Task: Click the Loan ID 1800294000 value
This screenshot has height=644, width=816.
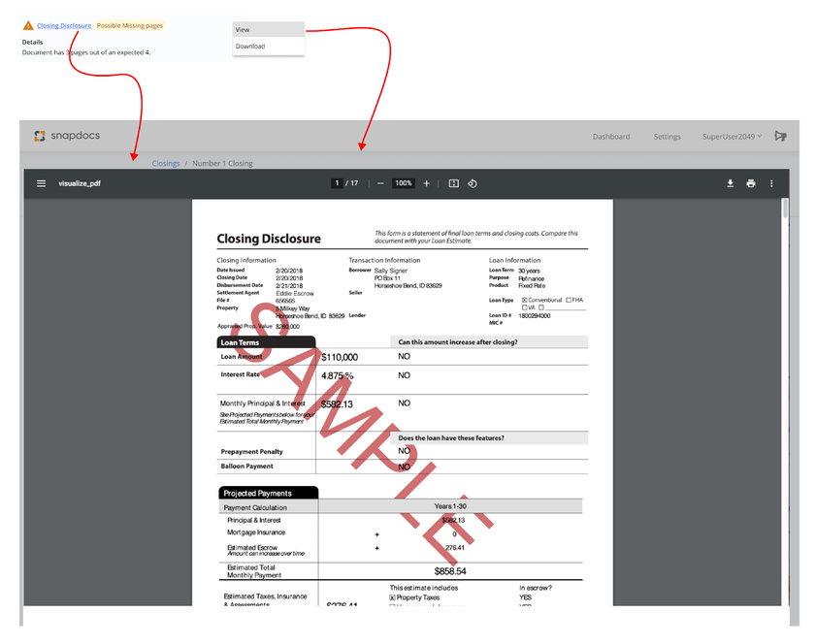Action: point(535,316)
